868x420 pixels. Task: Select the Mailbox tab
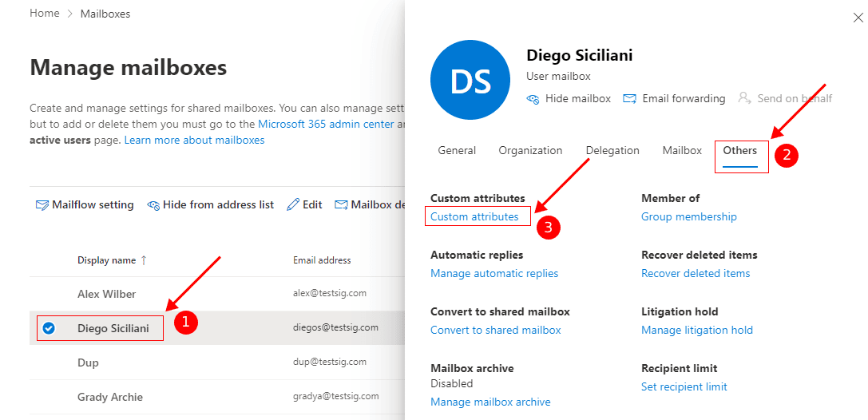682,150
